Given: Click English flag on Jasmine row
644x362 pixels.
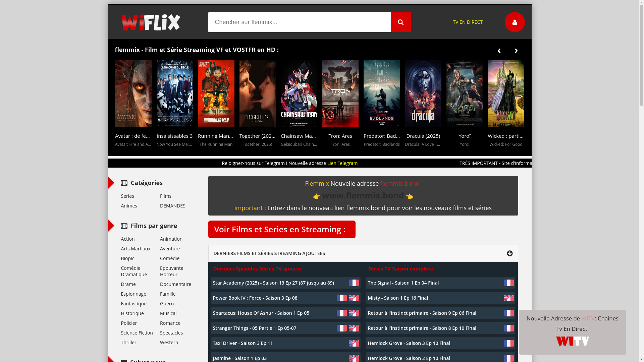Looking at the screenshot, I should pyautogui.click(x=354, y=358).
